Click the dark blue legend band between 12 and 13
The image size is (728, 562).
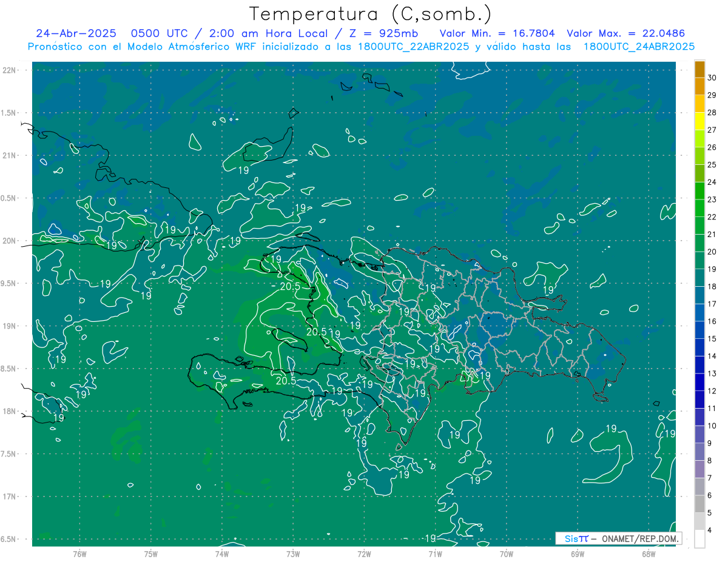click(699, 382)
